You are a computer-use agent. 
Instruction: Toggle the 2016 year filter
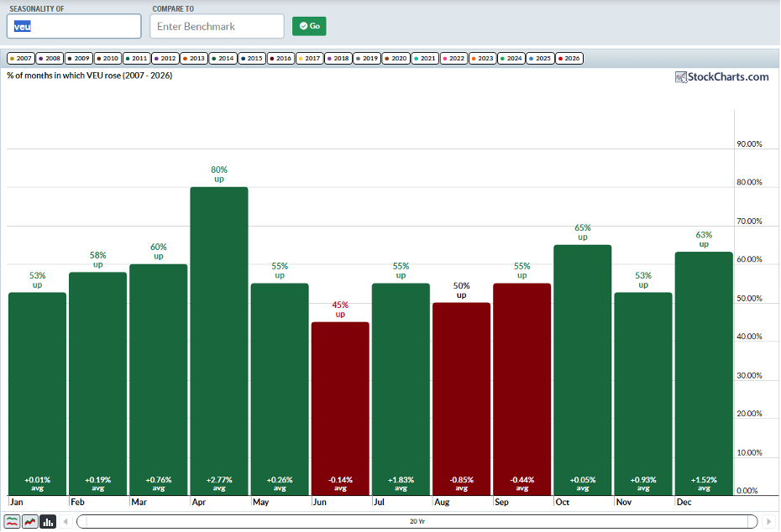[280, 58]
